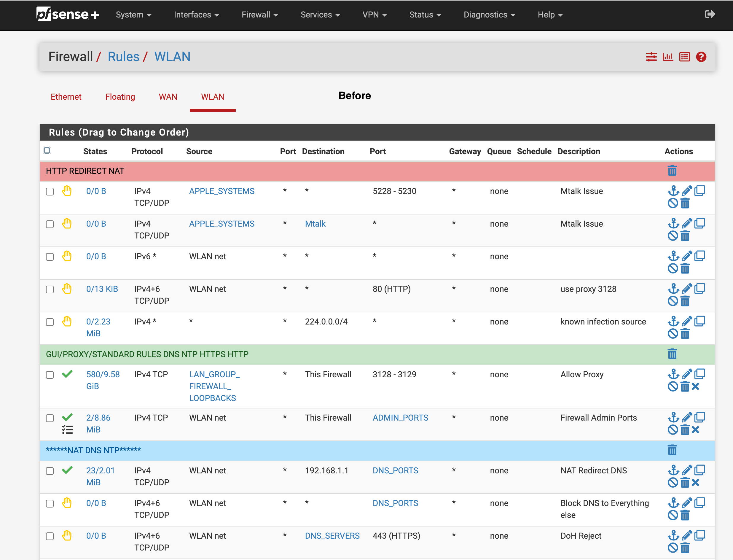Toggle the select-all checkbox in table header
The image size is (733, 560).
47,150
